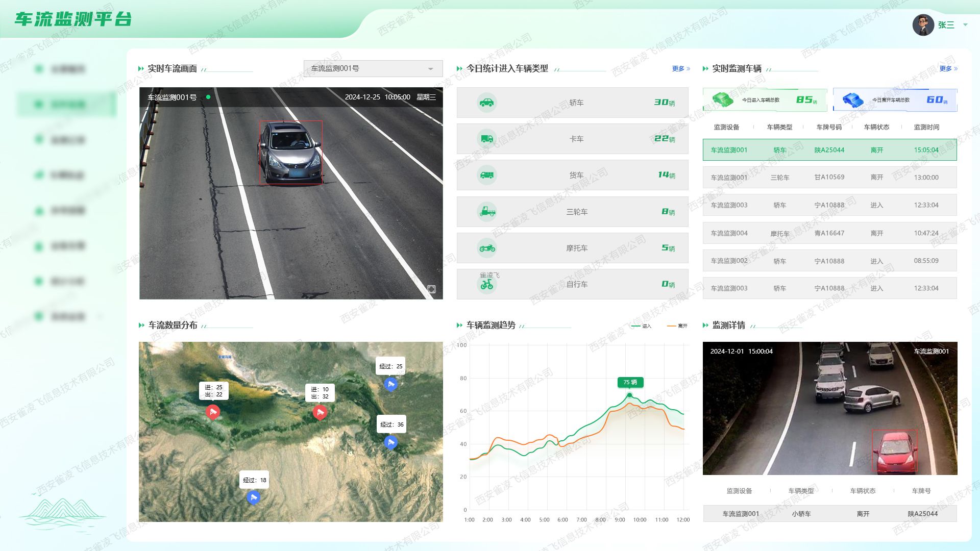Open 更多 link for vehicle type statistics
This screenshot has height=551, width=980.
tap(680, 68)
